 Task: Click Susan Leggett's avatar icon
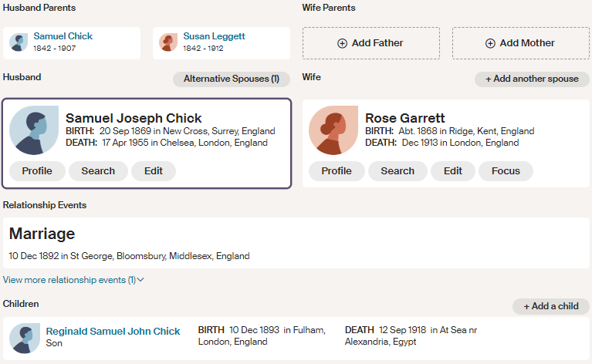point(168,42)
